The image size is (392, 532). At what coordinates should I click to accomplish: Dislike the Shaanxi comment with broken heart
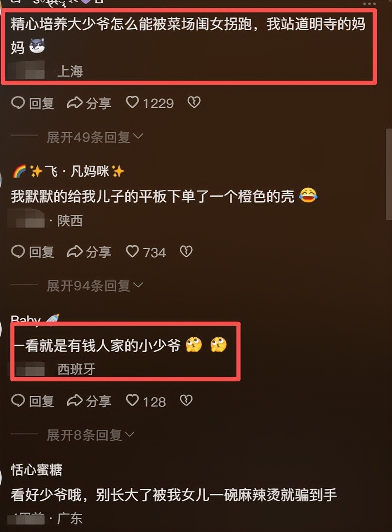[186, 252]
